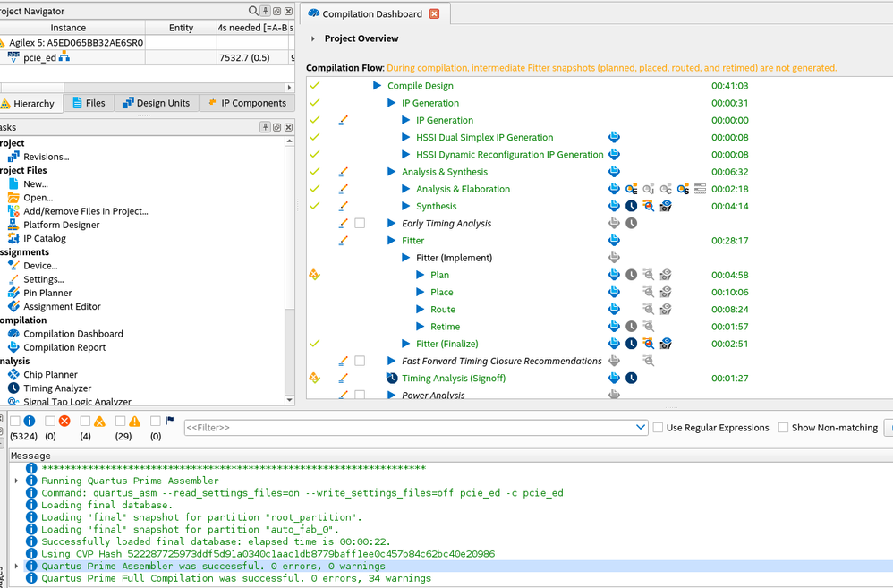Viewport: 893px width, 588px height.
Task: Open Compilation Report from Tasks
Action: (x=64, y=347)
